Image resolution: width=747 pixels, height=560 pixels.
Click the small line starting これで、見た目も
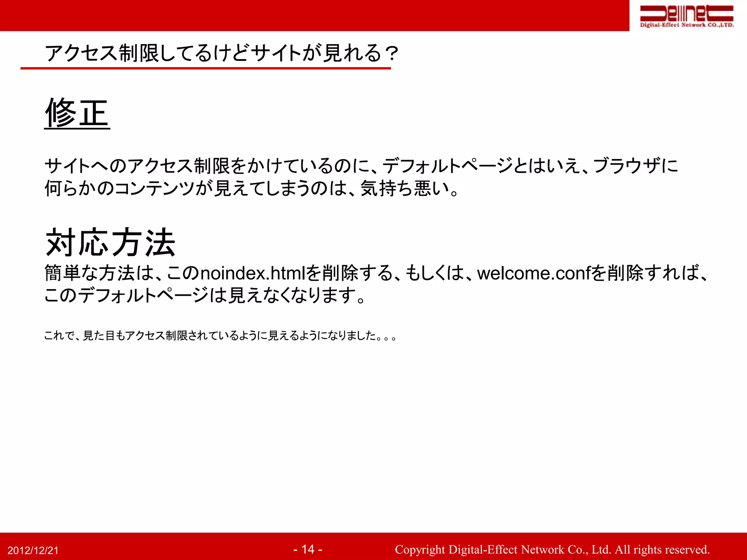(220, 335)
